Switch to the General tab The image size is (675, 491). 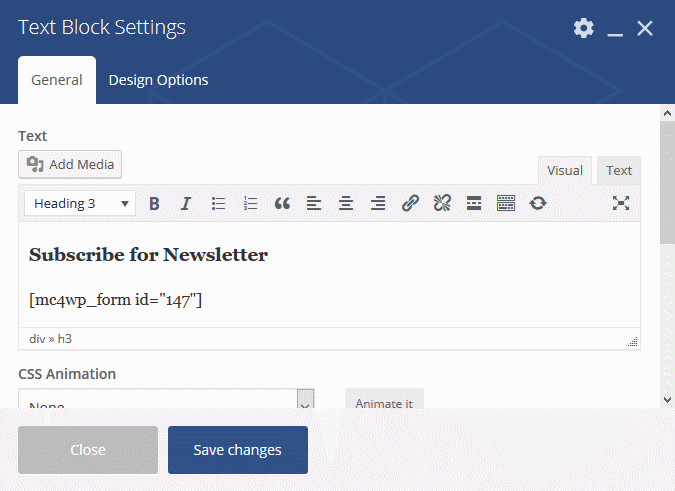[57, 80]
